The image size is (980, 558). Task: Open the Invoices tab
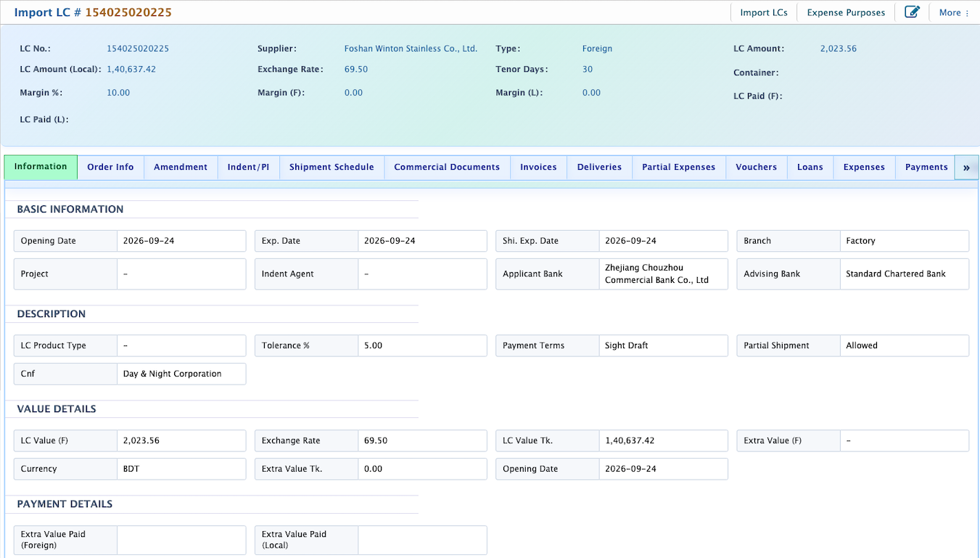pyautogui.click(x=538, y=167)
